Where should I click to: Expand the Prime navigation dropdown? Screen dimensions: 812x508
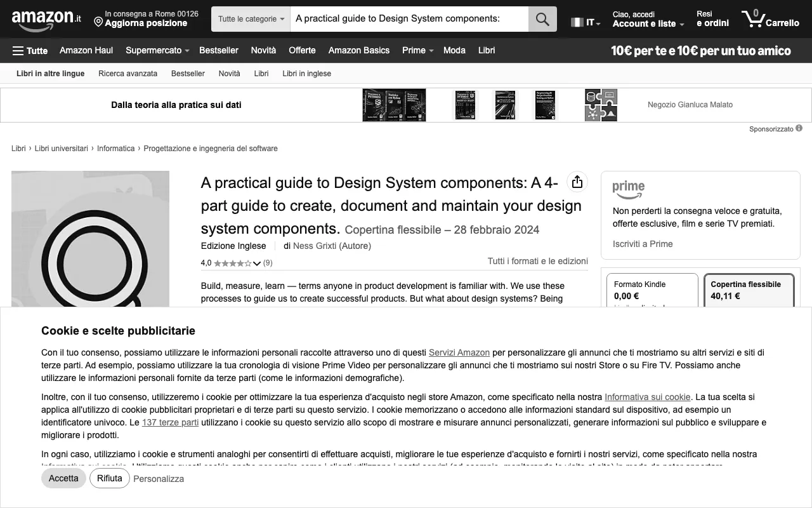pyautogui.click(x=431, y=51)
